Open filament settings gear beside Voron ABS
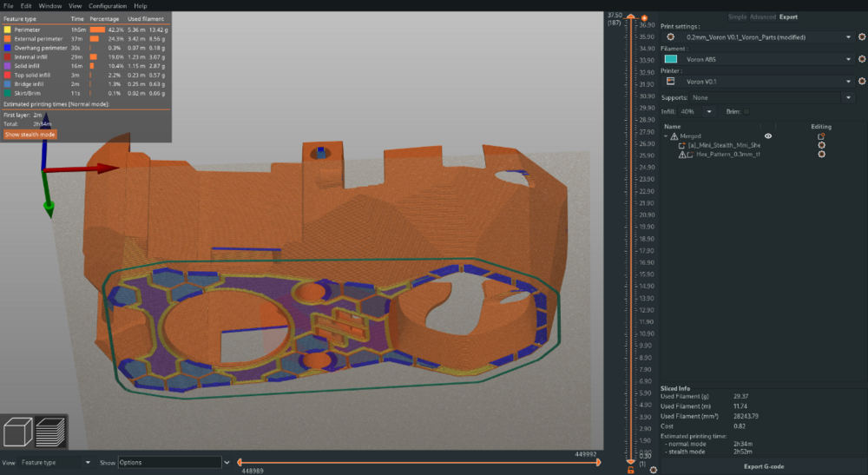Screen dimensions: 868x475 pyautogui.click(x=862, y=59)
